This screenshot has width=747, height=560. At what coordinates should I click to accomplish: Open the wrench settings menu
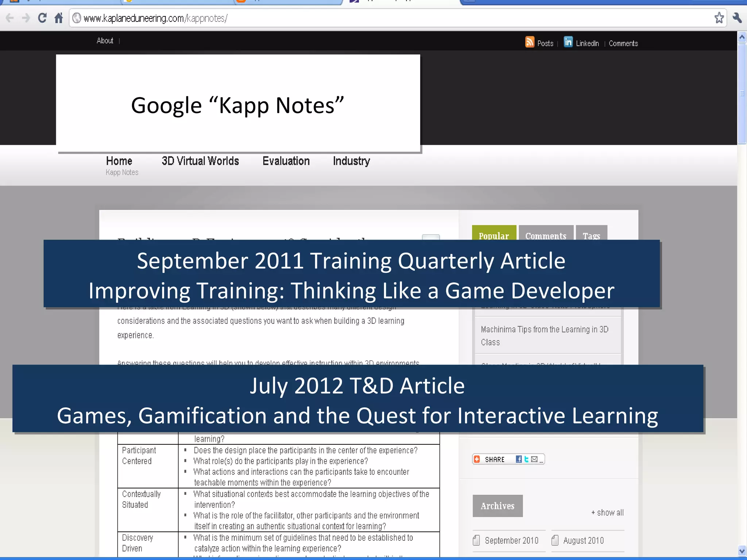coord(737,18)
